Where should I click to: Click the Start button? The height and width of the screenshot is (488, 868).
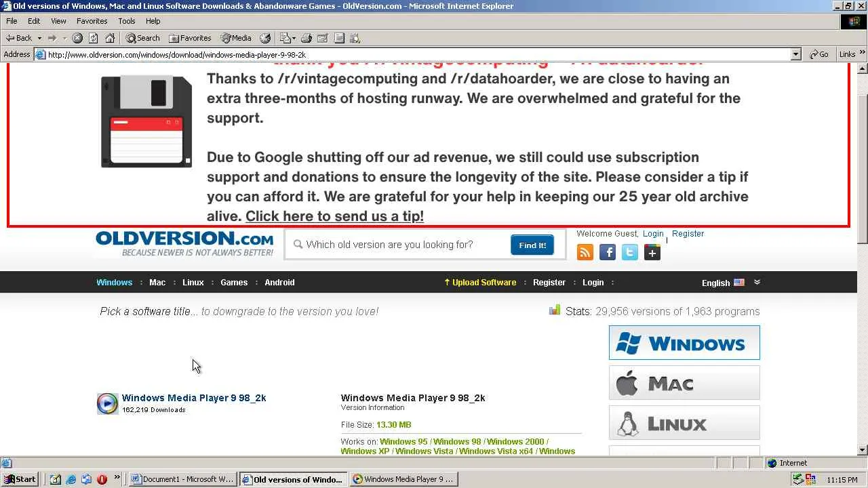(20, 479)
